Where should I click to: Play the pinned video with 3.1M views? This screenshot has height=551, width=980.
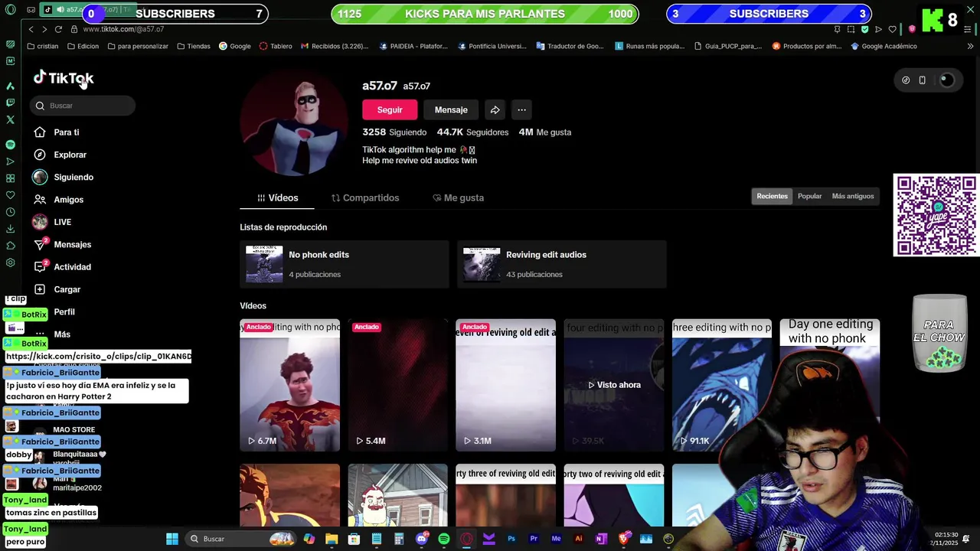tap(505, 385)
